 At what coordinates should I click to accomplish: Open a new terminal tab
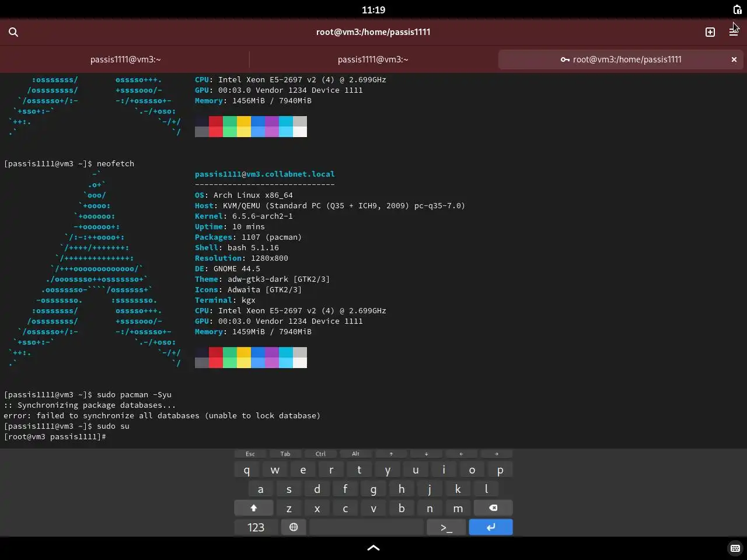710,32
